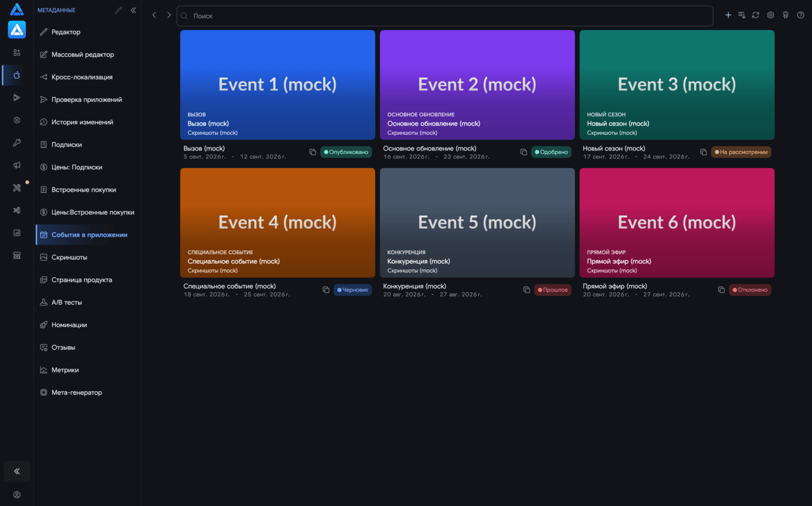Open the Event 4 (mock) card
812x506 pixels.
pyautogui.click(x=277, y=223)
